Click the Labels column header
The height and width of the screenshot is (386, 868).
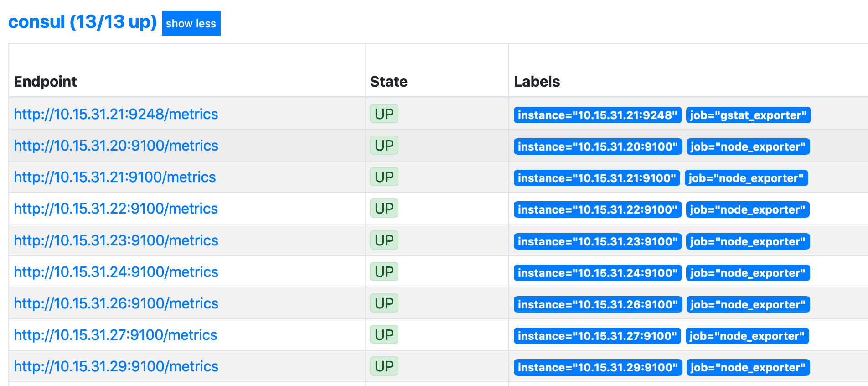click(537, 82)
